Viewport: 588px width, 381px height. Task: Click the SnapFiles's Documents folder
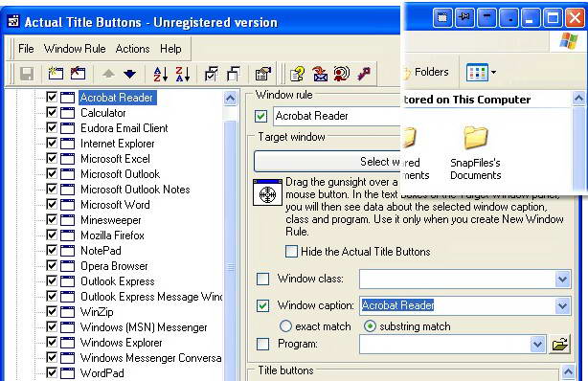tap(476, 152)
